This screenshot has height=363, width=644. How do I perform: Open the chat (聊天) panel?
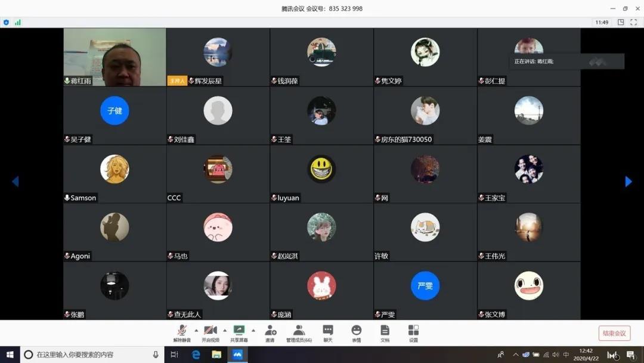(x=327, y=333)
